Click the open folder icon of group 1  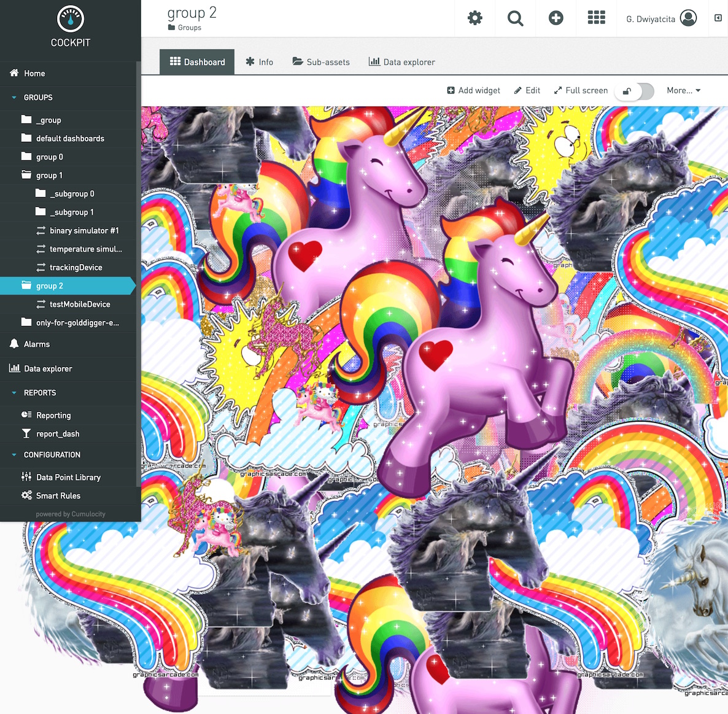click(x=26, y=175)
